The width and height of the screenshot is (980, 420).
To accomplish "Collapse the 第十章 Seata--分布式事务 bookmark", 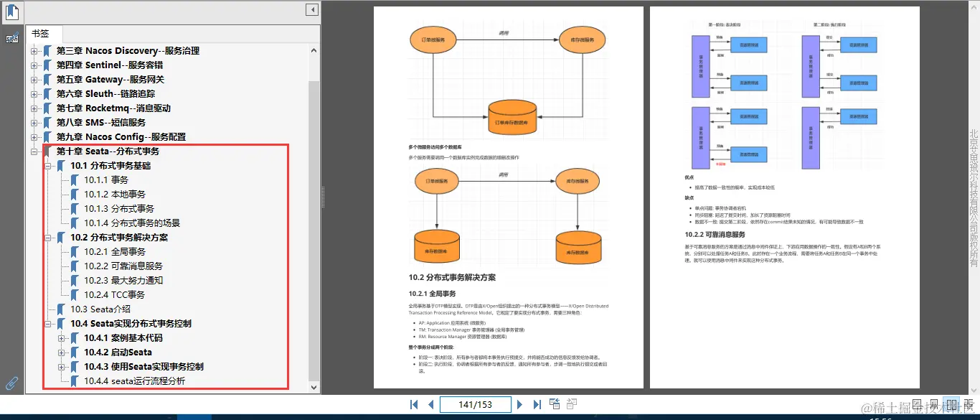I will pos(34,151).
